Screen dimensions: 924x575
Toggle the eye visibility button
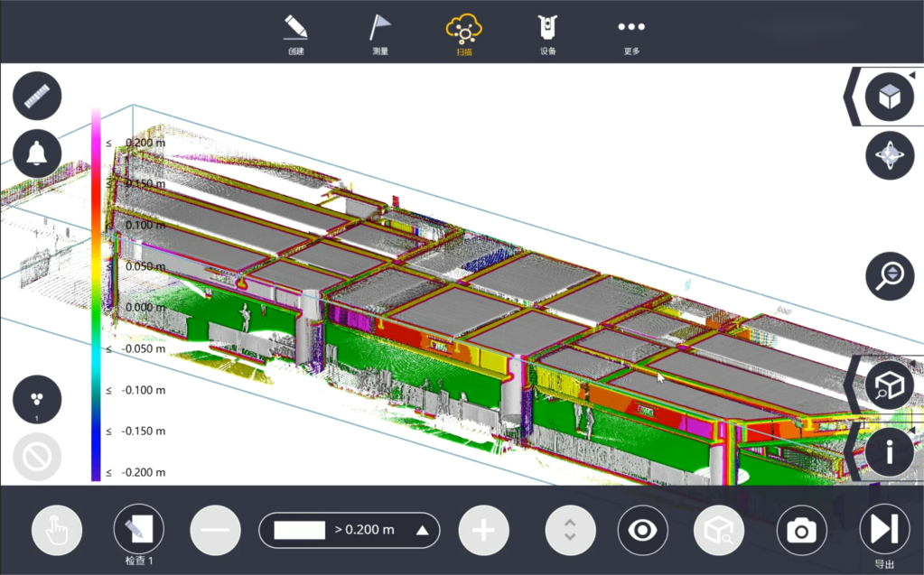coord(642,530)
